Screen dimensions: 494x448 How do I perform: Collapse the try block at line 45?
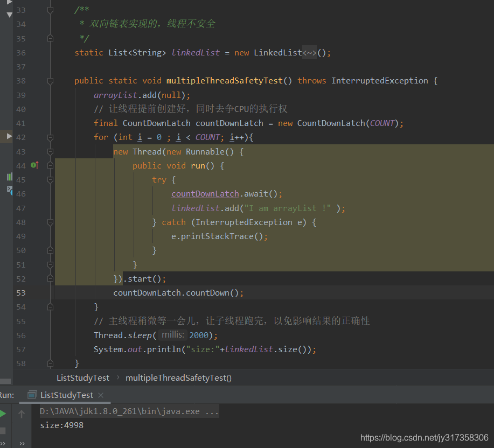pyautogui.click(x=50, y=180)
